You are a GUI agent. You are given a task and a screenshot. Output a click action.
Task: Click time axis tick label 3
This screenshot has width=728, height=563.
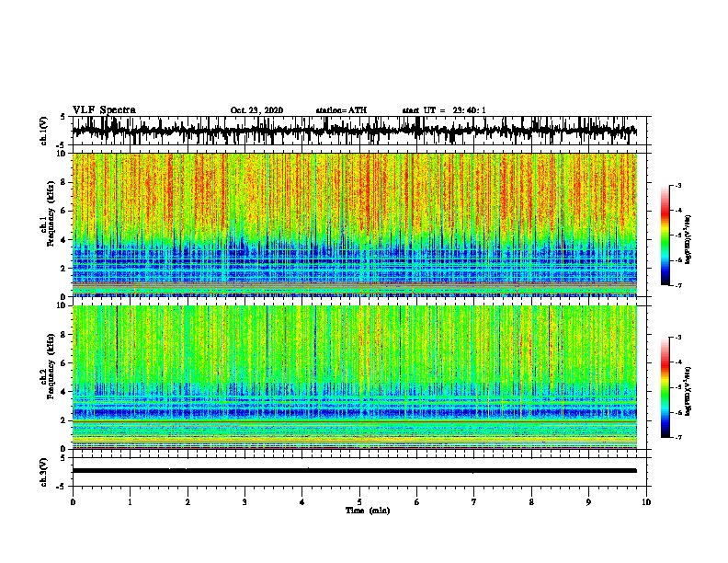click(245, 502)
